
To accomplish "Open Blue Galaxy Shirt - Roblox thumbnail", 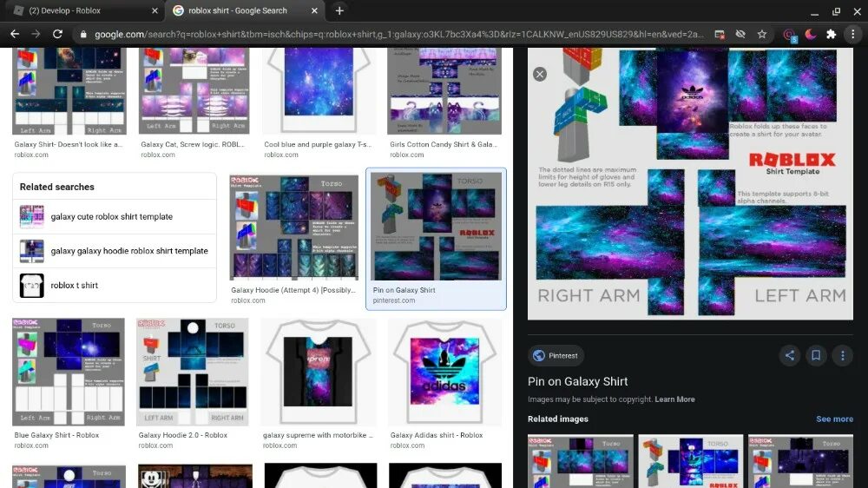I will pos(69,372).
